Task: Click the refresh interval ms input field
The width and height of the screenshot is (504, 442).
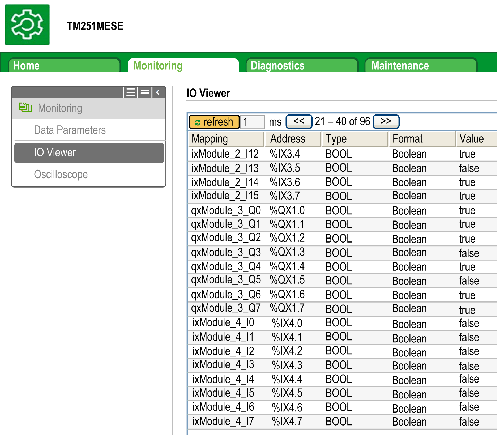Action: coord(252,122)
